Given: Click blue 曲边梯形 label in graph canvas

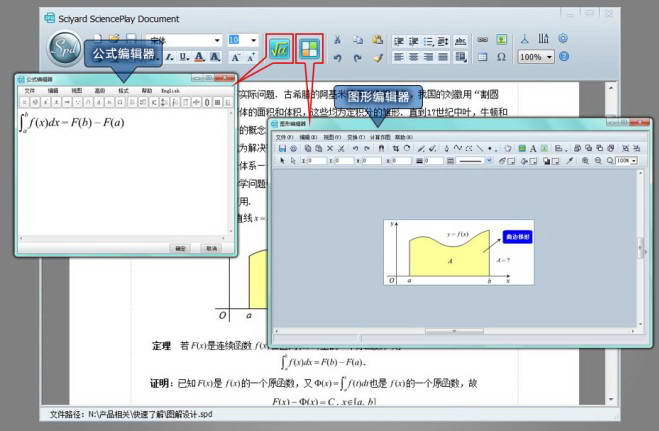Looking at the screenshot, I should coord(517,237).
